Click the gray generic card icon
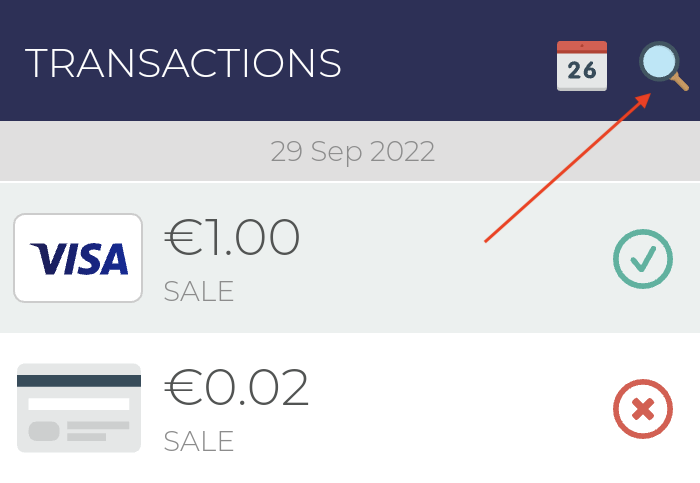The image size is (700, 483). [x=79, y=407]
